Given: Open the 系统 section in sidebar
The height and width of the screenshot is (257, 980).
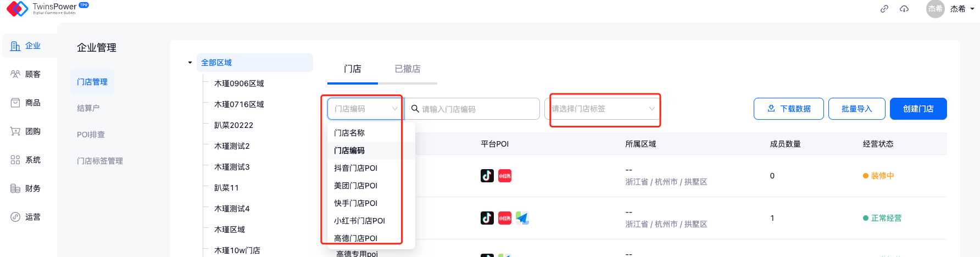Looking at the screenshot, I should (x=26, y=160).
